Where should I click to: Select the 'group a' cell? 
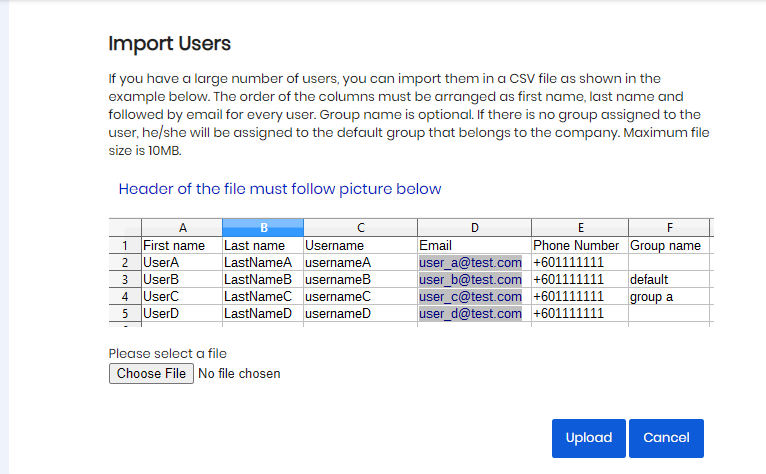[x=651, y=297]
